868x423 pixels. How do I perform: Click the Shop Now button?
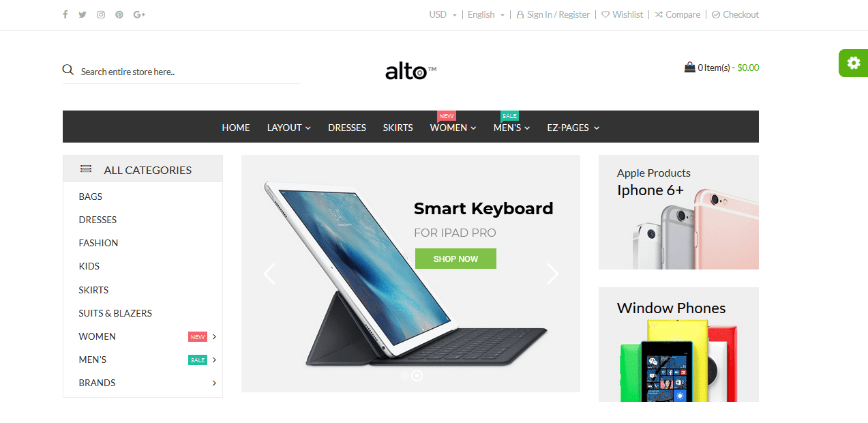click(x=455, y=259)
